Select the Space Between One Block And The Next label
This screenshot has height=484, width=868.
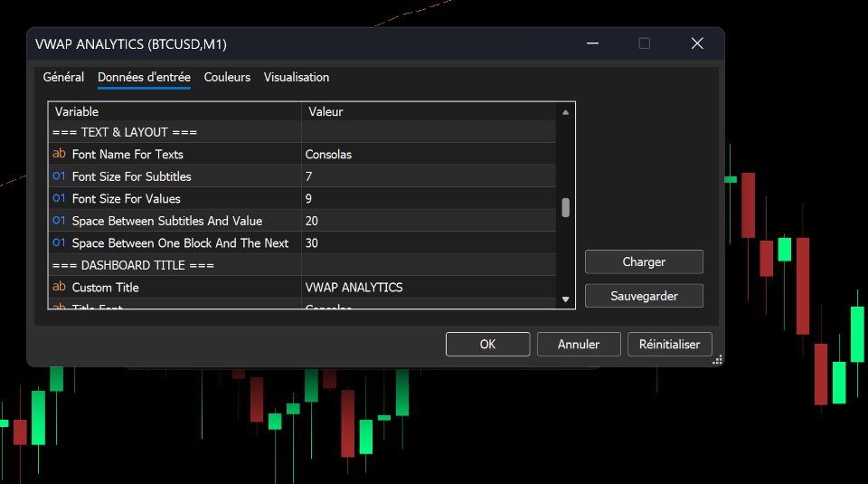point(180,242)
